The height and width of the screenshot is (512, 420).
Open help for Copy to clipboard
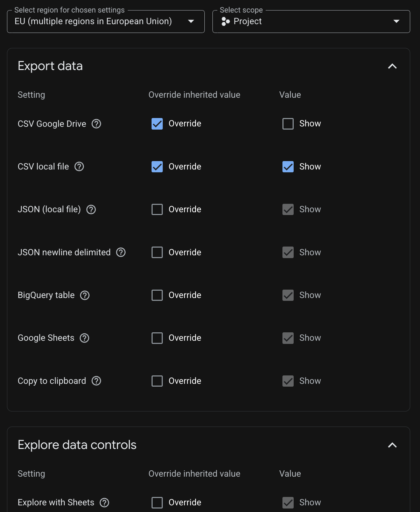(x=96, y=381)
